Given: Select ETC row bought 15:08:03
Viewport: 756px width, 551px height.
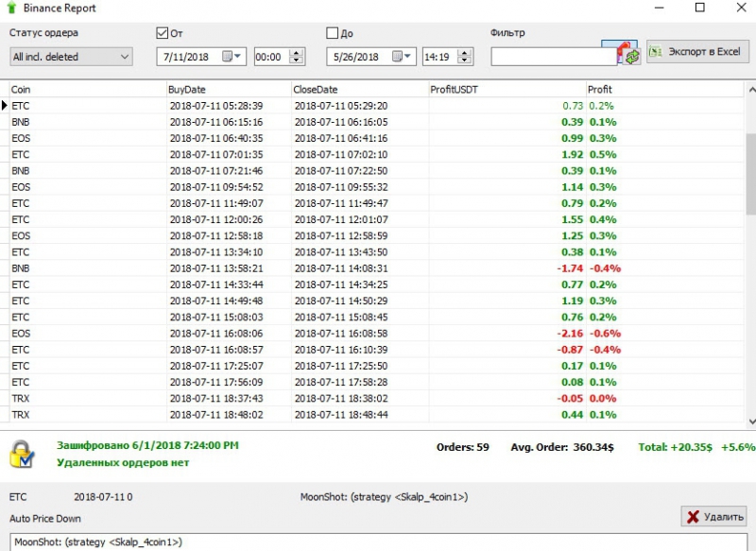Looking at the screenshot, I should point(376,318).
